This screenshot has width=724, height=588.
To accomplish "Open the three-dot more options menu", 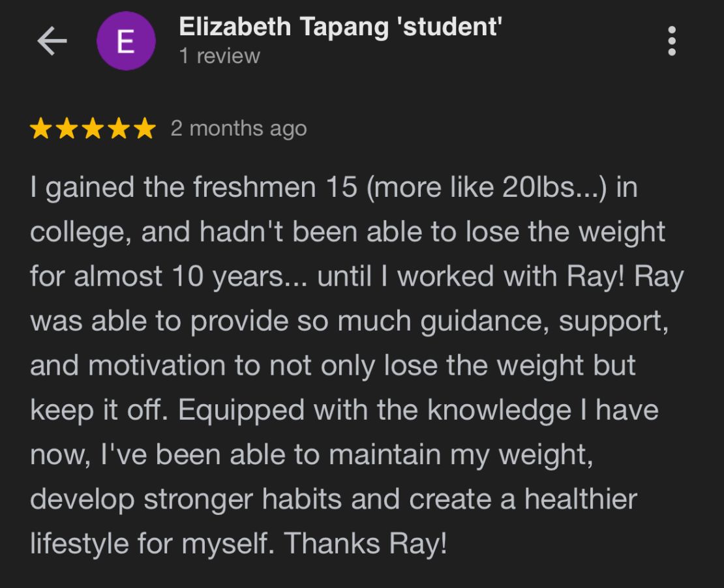I will click(672, 41).
